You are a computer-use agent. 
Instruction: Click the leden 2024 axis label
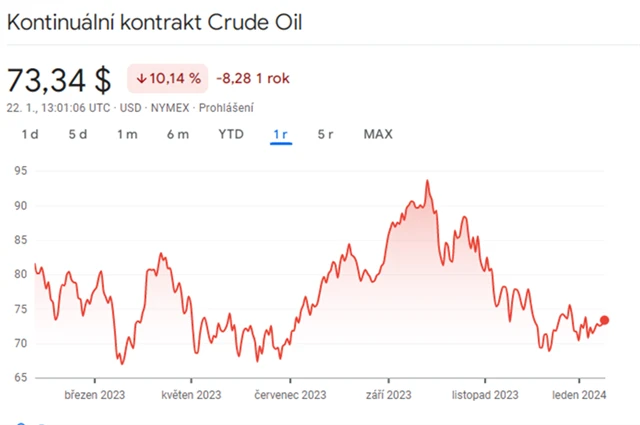click(580, 395)
